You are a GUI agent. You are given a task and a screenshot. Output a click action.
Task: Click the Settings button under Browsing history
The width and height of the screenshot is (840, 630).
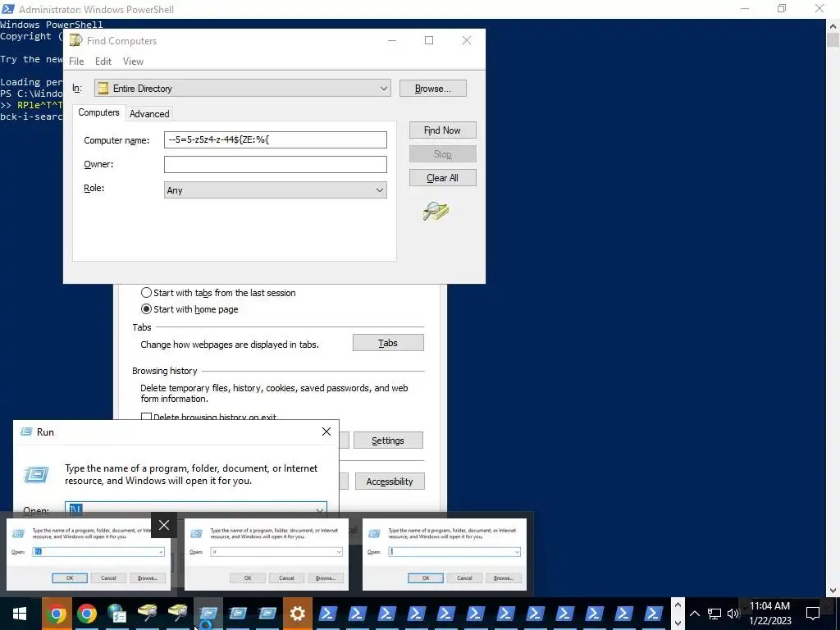coord(388,441)
